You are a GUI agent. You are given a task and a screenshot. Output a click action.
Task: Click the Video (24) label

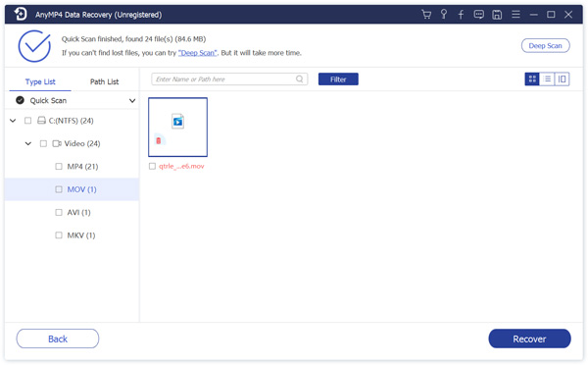point(82,143)
